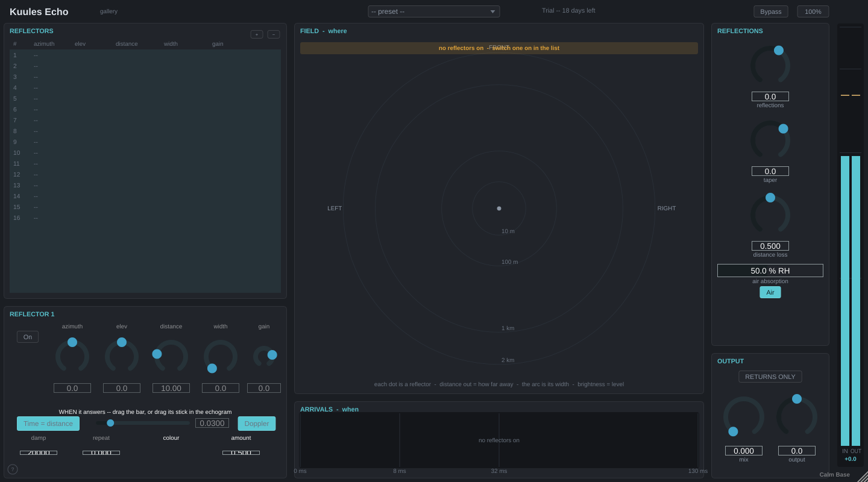Open the gallery

coord(109,11)
